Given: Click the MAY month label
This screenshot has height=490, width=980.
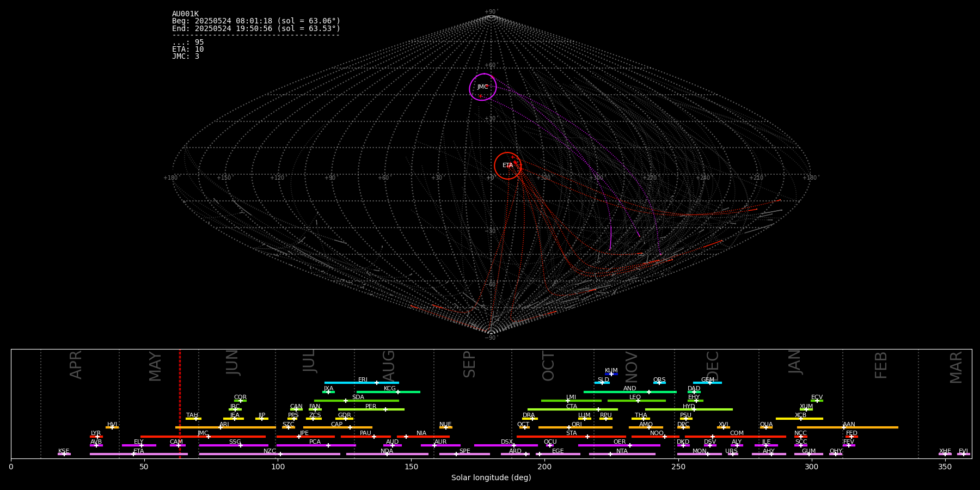Looking at the screenshot, I should (x=155, y=366).
